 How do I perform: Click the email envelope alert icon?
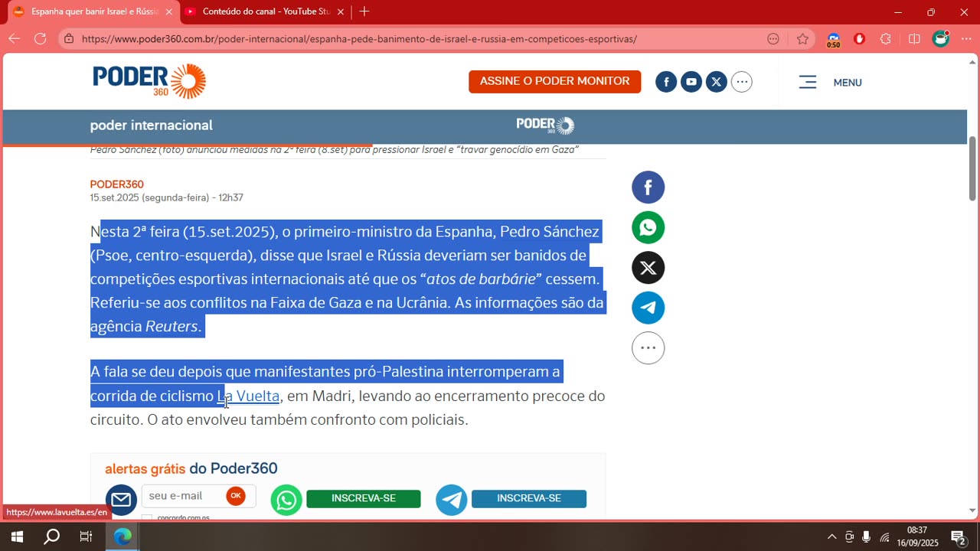click(x=121, y=500)
